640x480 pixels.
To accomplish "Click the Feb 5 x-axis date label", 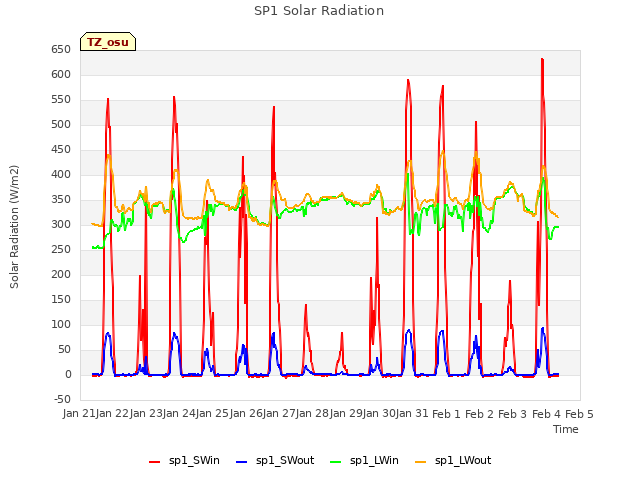I will (579, 414).
